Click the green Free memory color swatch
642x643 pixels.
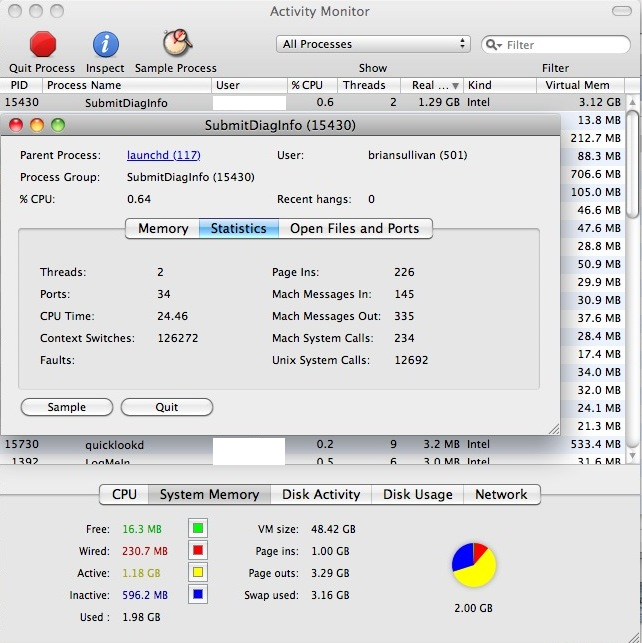[198, 528]
